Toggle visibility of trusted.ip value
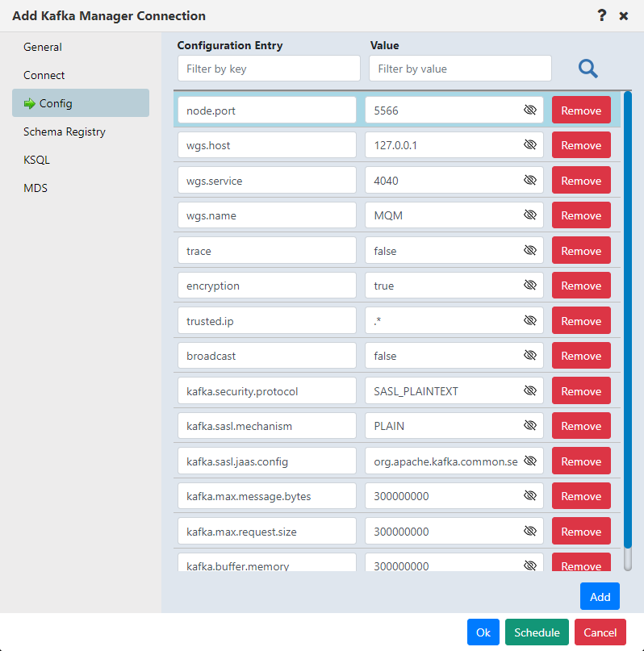644x651 pixels. pos(530,320)
